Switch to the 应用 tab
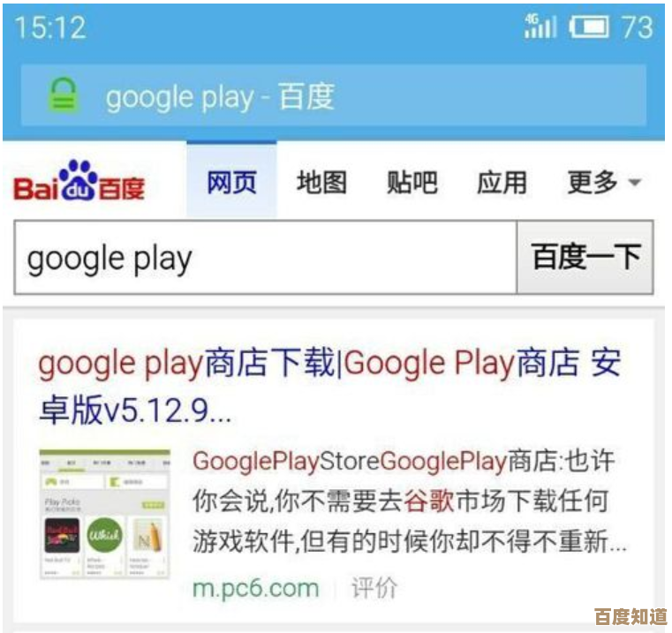 coord(502,182)
